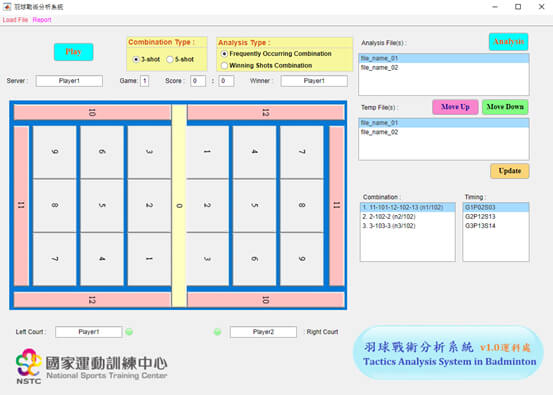553x395 pixels.
Task: Click the Play button
Action: click(73, 52)
